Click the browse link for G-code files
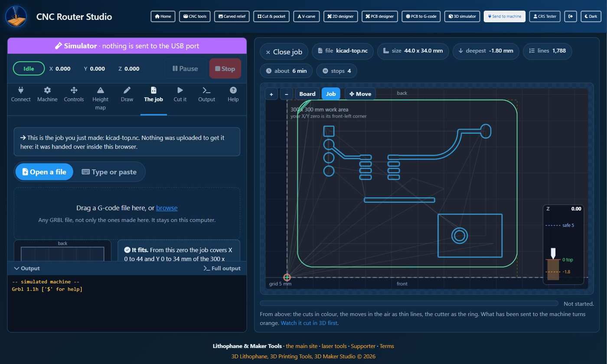Image resolution: width=607 pixels, height=364 pixels. (166, 208)
